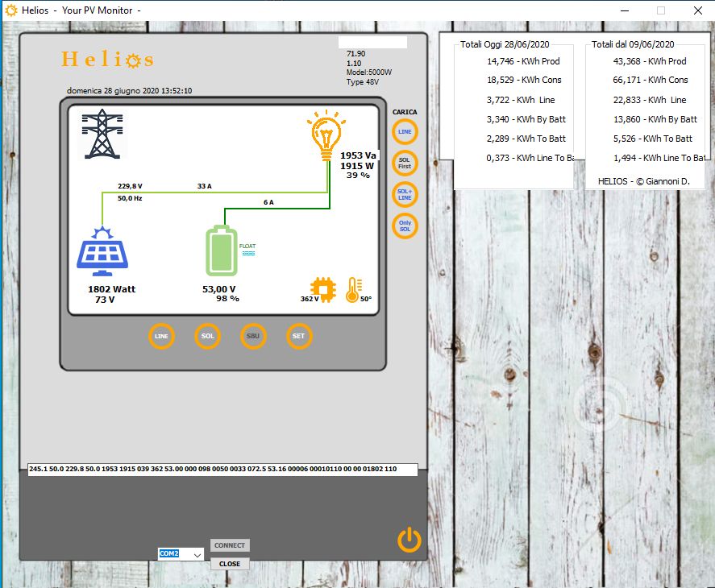Choose the SBU output mode button

pyautogui.click(x=253, y=336)
